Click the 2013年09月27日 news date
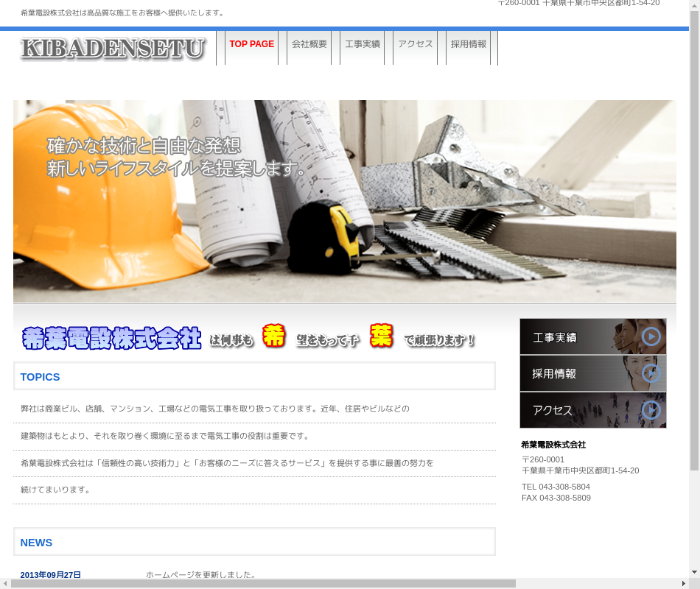The height and width of the screenshot is (589, 700). [x=51, y=575]
